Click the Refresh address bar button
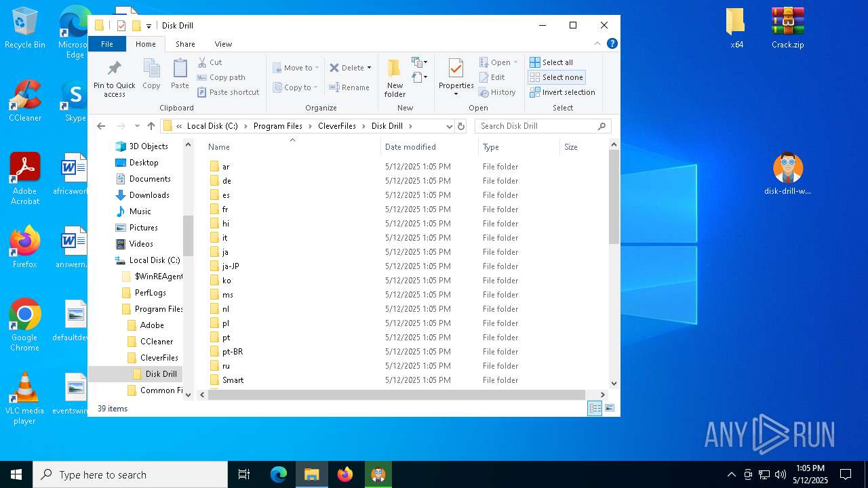Viewport: 868px width, 488px height. tap(461, 126)
